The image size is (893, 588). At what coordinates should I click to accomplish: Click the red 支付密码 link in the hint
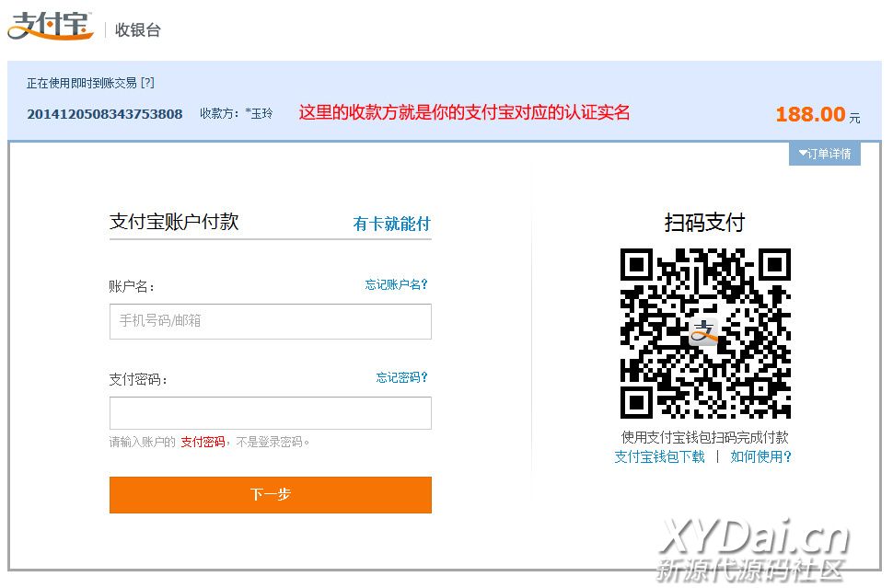pos(203,442)
